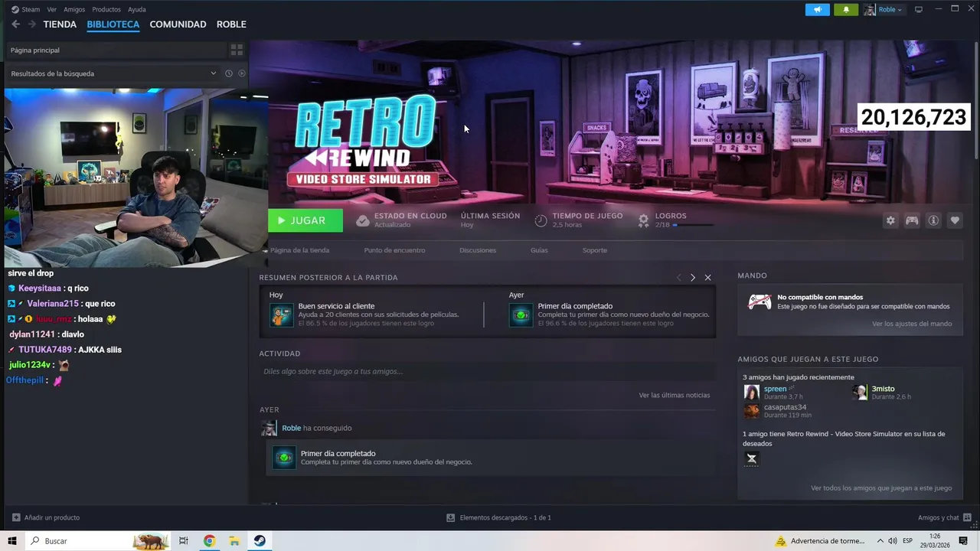Click downloads icon in bottom bar
The image size is (980, 551).
tap(451, 517)
